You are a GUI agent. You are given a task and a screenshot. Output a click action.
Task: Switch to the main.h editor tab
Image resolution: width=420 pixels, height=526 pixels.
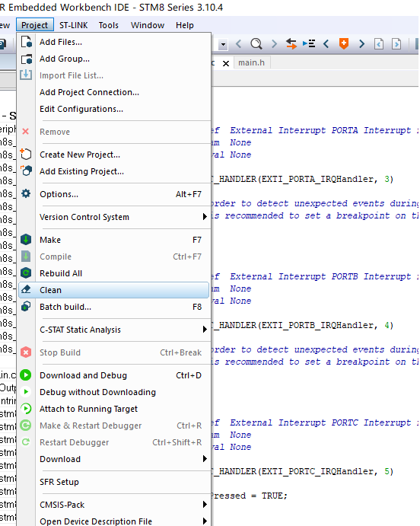click(x=251, y=62)
